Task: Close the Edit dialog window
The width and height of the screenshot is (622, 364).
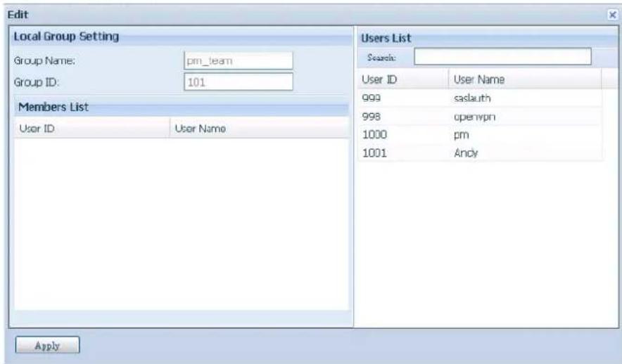Action: tap(613, 14)
